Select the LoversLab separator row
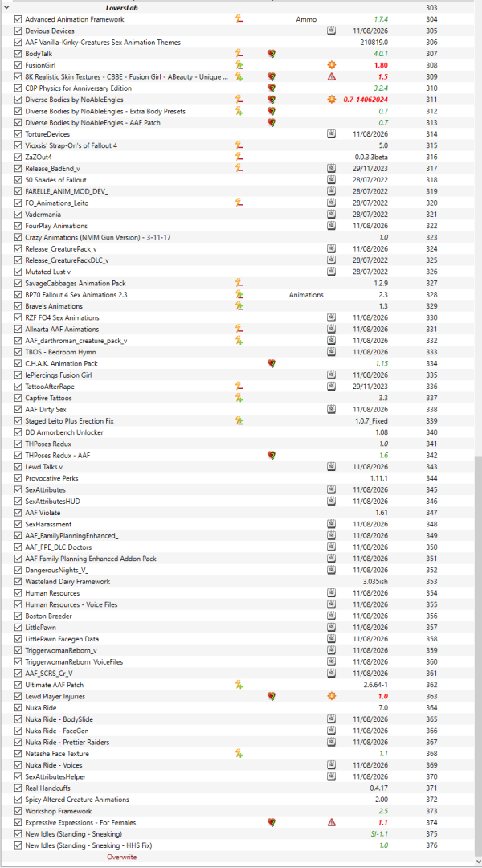Image resolution: width=482 pixels, height=868 pixels. pyautogui.click(x=237, y=8)
